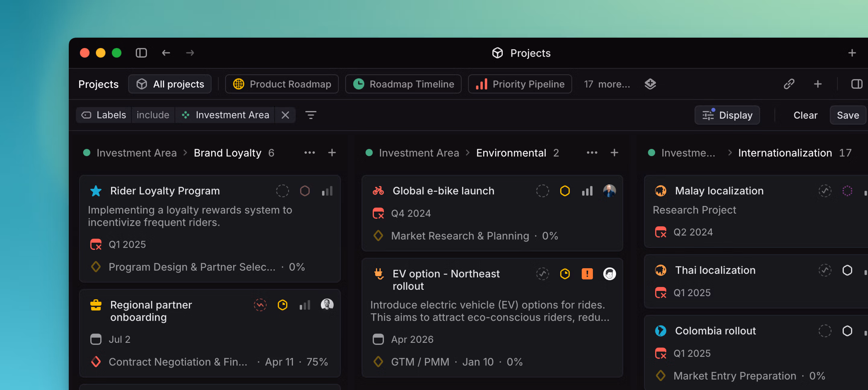The width and height of the screenshot is (868, 390).
Task: Click the assignee avatar on Global e-bike launch
Action: [609, 190]
